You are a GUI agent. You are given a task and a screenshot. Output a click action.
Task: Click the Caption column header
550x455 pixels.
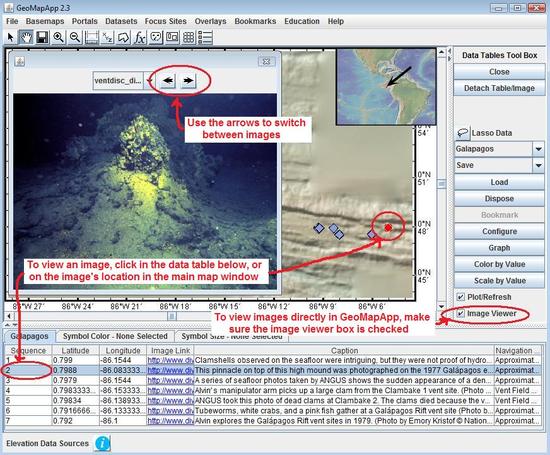[344, 350]
